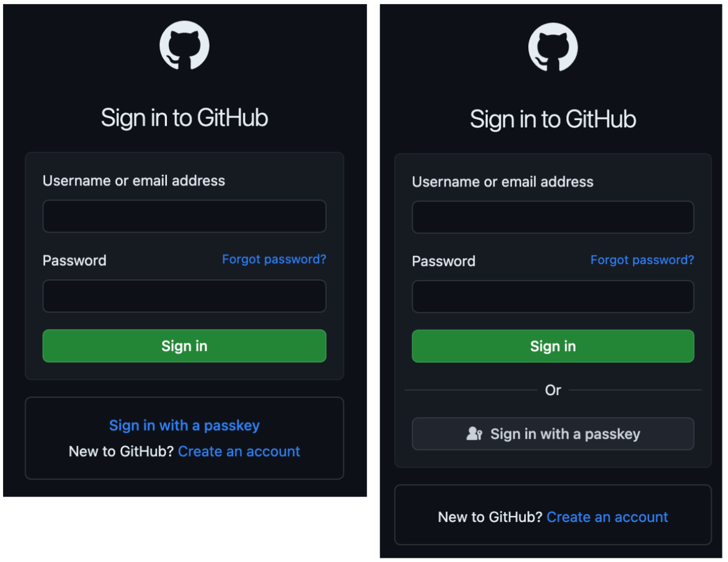Screen dimensions: 728x562
Task: Click Sign in to GitHub heading on right
Action: (x=553, y=119)
